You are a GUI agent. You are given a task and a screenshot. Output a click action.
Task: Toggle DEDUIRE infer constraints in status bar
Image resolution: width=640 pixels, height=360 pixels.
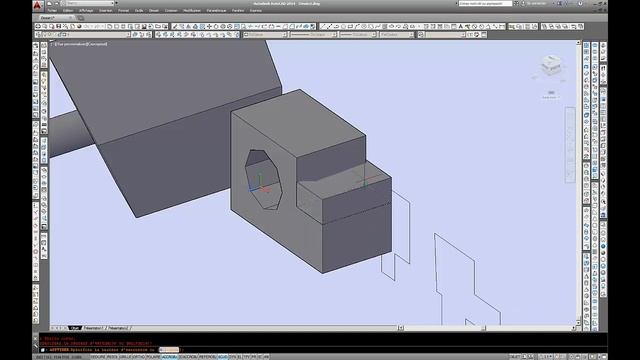pyautogui.click(x=98, y=357)
